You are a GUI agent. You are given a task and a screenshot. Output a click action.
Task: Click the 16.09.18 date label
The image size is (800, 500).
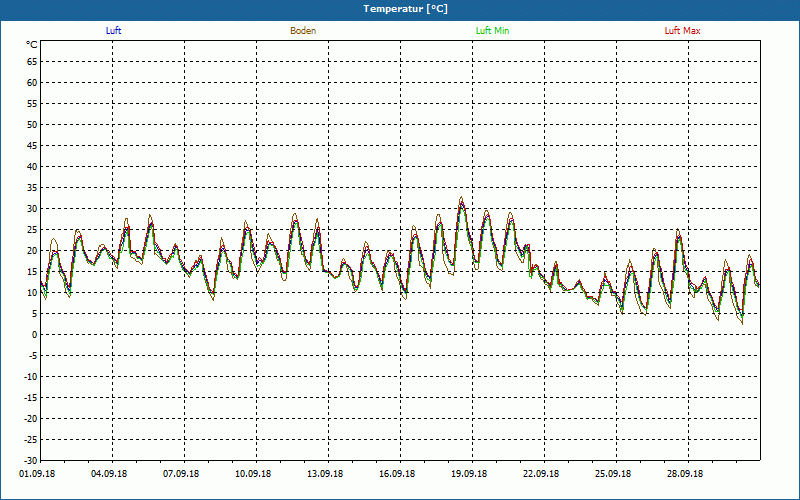397,474
